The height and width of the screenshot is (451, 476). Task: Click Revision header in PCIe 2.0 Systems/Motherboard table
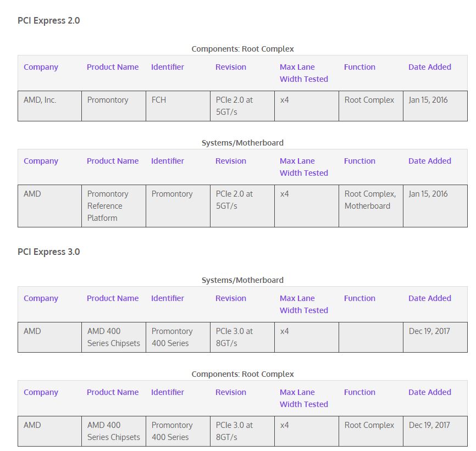point(231,161)
